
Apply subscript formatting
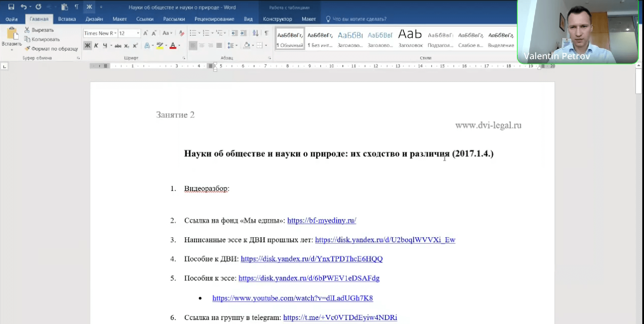127,45
